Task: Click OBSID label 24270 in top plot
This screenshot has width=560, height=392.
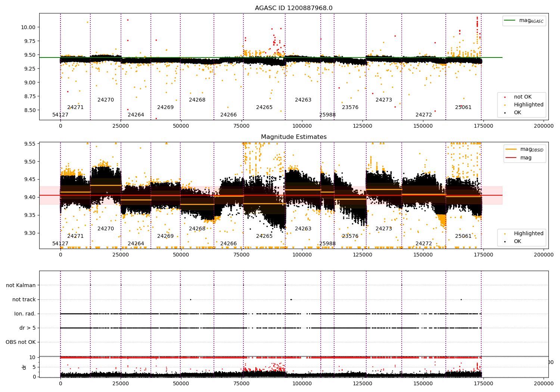Action: click(x=106, y=100)
